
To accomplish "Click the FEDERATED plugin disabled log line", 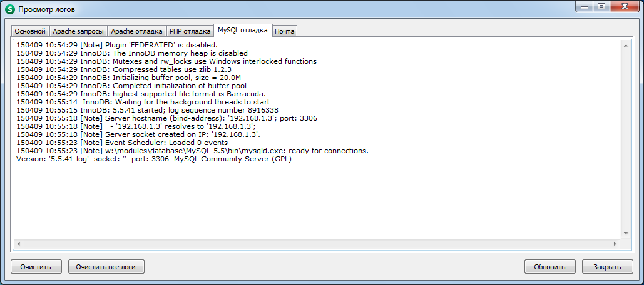I will pyautogui.click(x=117, y=45).
